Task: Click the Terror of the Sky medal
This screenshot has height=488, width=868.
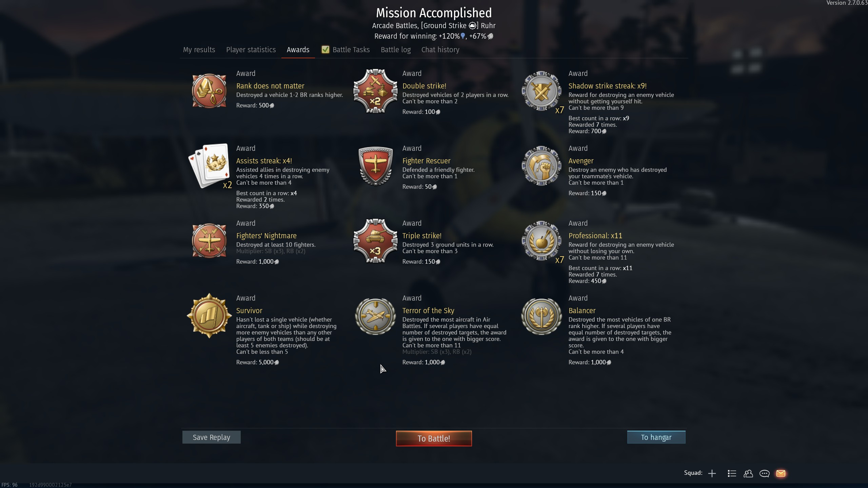Action: point(375,317)
